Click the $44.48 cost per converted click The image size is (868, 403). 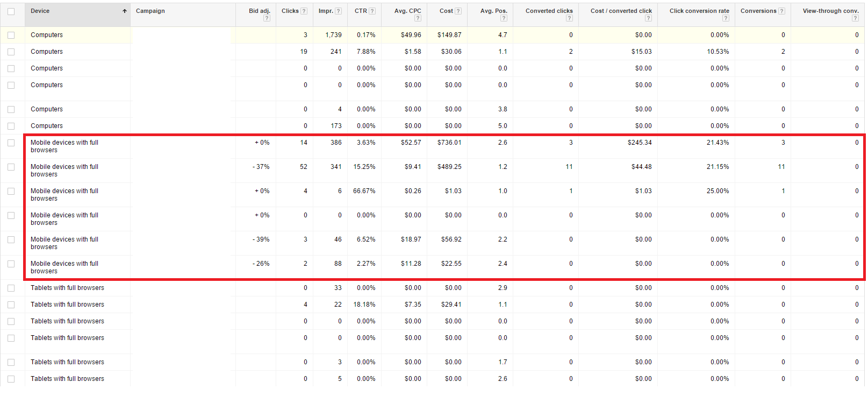coord(642,167)
